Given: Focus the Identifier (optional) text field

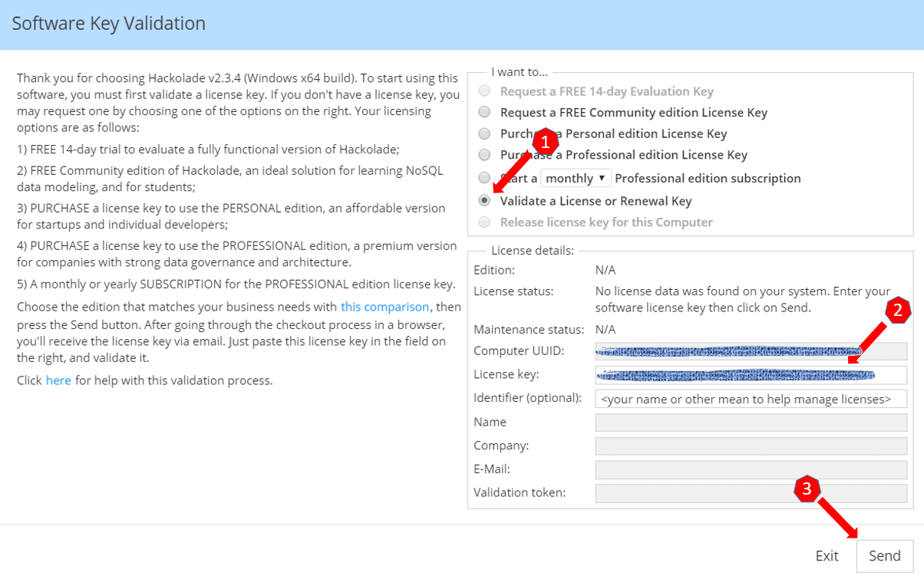Looking at the screenshot, I should pyautogui.click(x=751, y=399).
